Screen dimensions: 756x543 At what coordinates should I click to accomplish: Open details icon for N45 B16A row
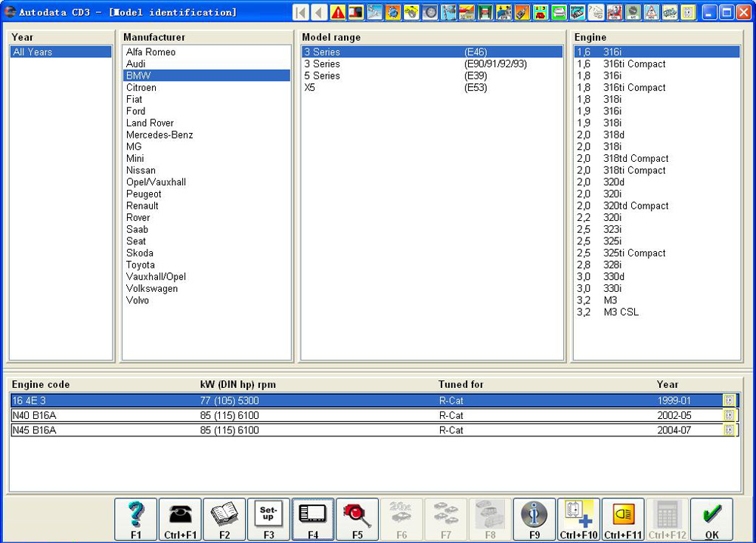click(x=729, y=430)
